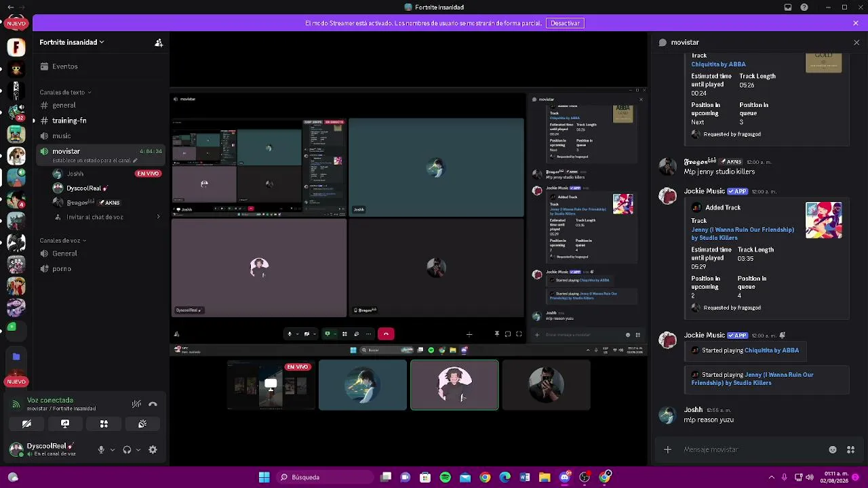Open user settings gear
Screen dimensions: 868x488
click(153, 449)
